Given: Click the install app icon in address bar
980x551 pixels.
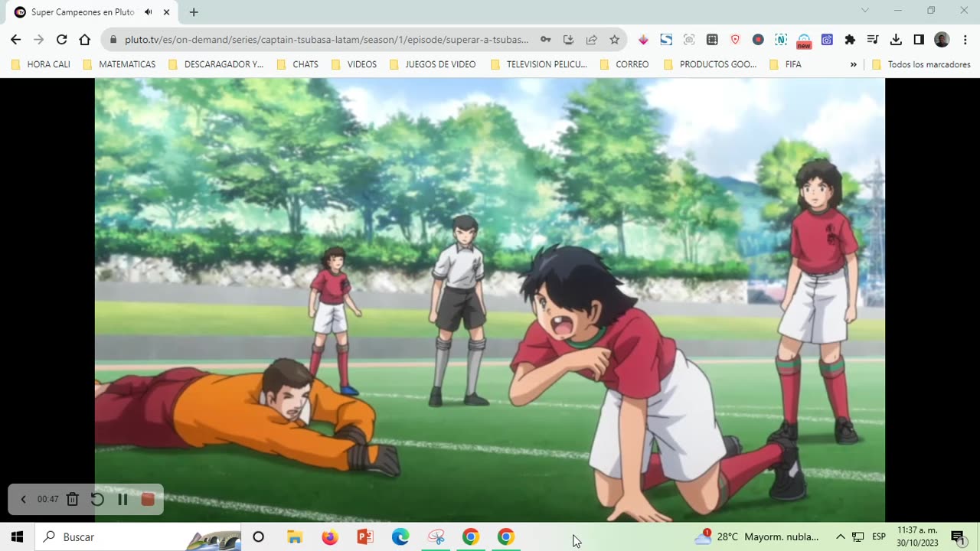Looking at the screenshot, I should pos(568,40).
